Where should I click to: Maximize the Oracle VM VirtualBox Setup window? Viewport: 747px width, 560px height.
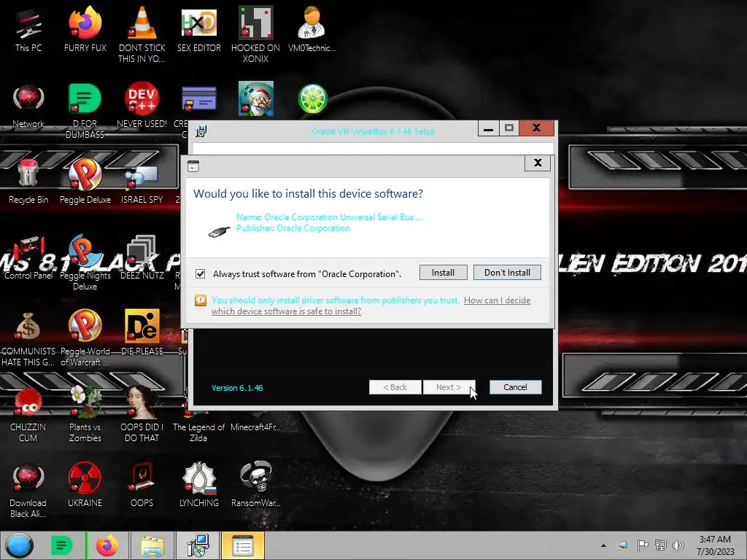pyautogui.click(x=508, y=128)
